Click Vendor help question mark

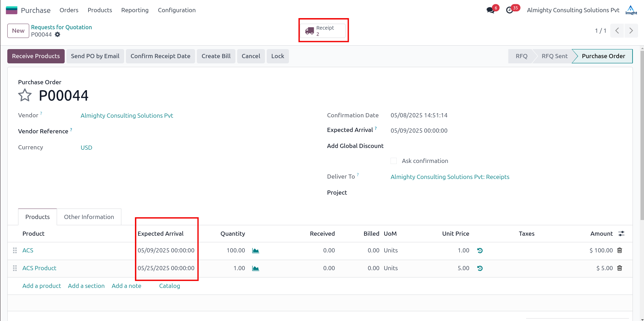41,113
